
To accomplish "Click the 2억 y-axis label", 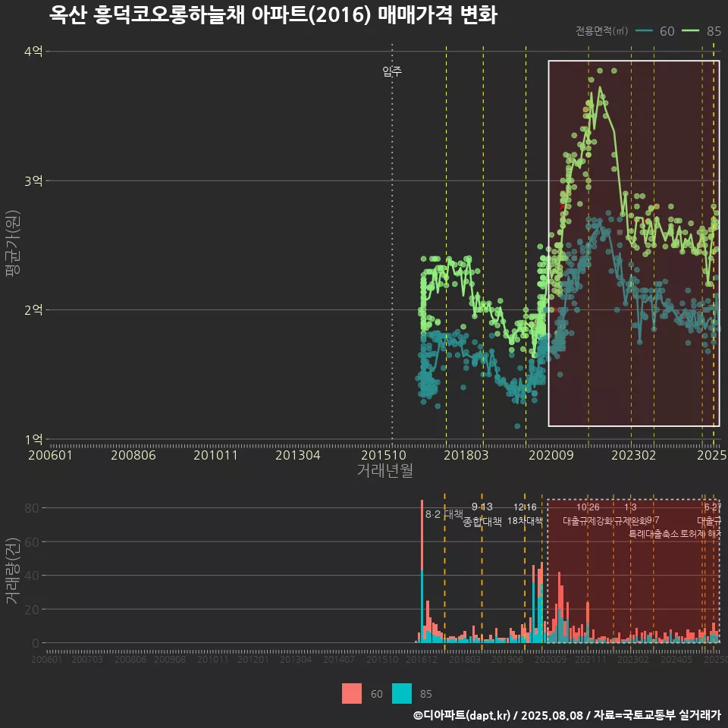I will click(x=33, y=309).
